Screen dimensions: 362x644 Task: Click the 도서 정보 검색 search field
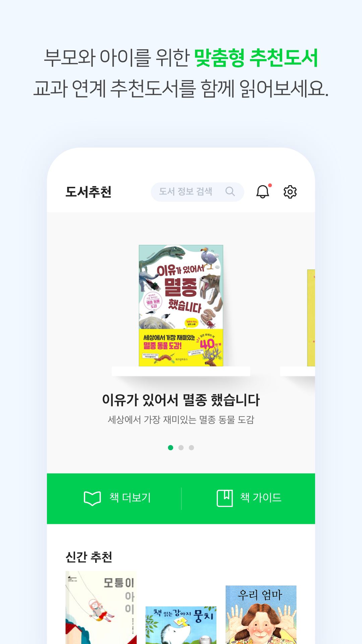click(x=197, y=192)
